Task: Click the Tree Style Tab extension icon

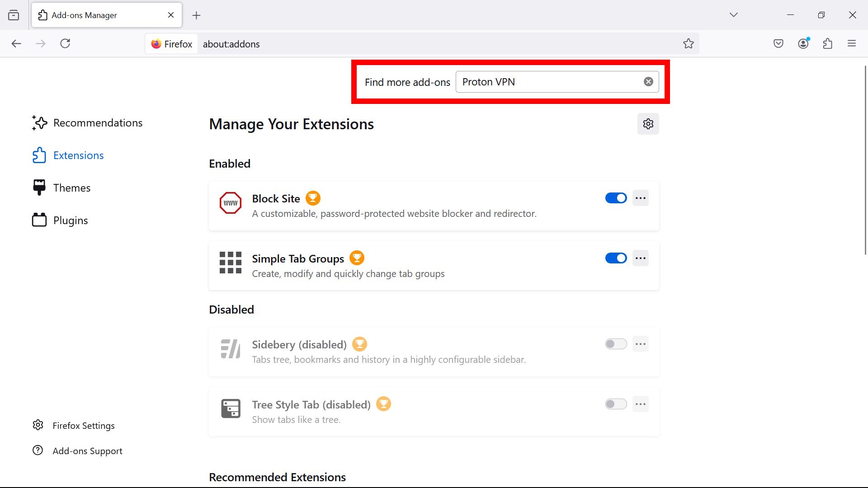Action: tap(231, 409)
